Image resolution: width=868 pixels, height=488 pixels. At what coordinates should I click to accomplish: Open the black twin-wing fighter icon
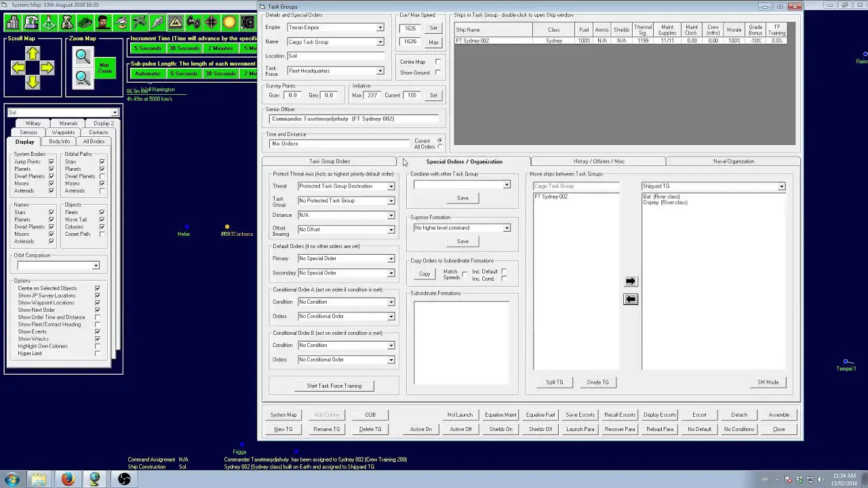click(x=193, y=23)
